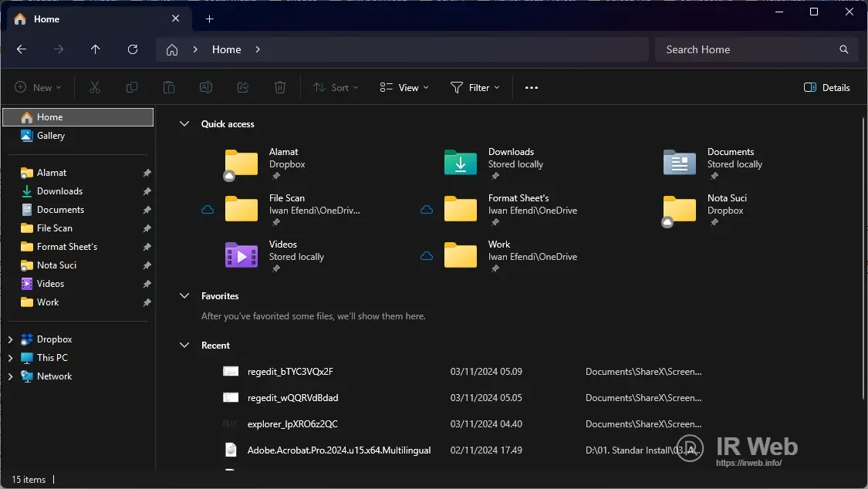Collapse the Quick access section
The height and width of the screenshot is (489, 868).
tap(184, 124)
